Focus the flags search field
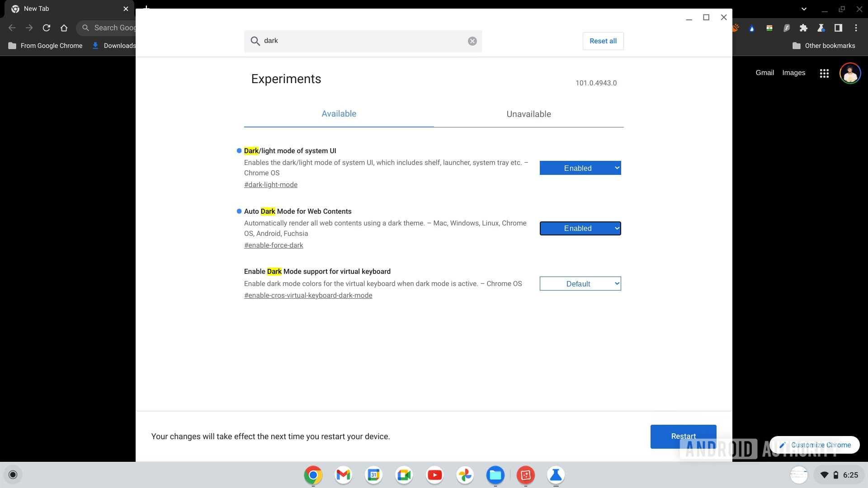Image resolution: width=868 pixels, height=488 pixels. pyautogui.click(x=362, y=41)
